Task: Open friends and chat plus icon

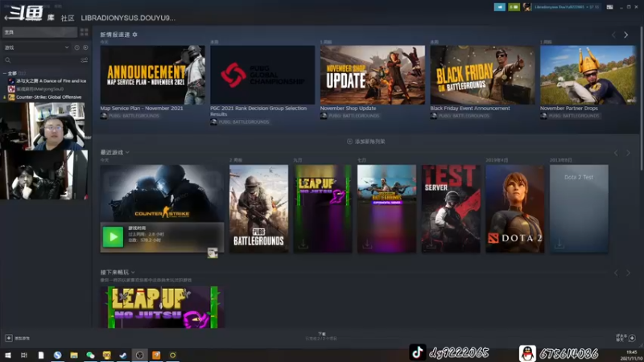Action: point(632,338)
